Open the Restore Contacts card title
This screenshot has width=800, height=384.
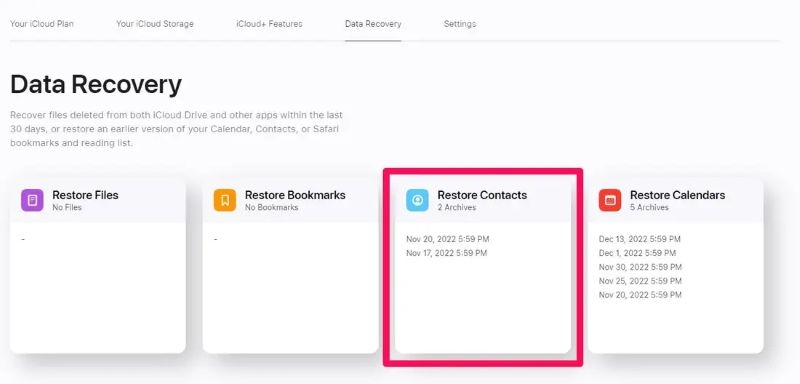click(x=482, y=195)
